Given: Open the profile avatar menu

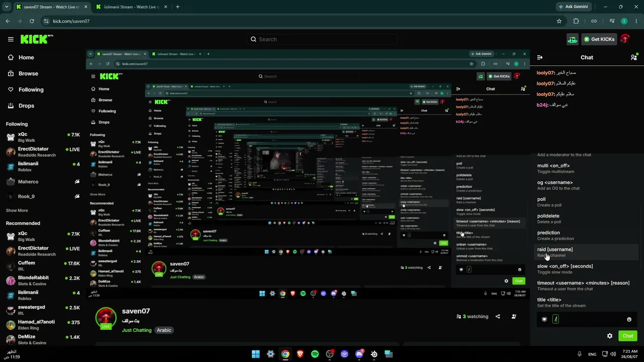Looking at the screenshot, I should click(625, 39).
